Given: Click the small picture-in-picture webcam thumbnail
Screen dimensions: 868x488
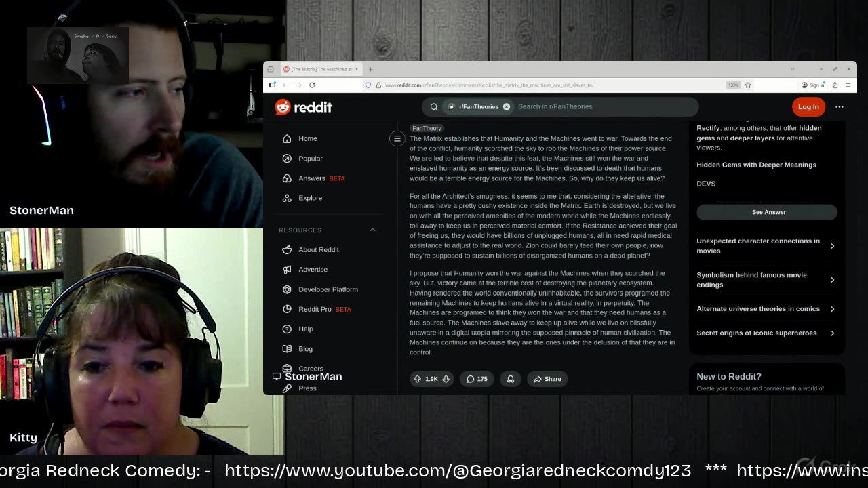Looking at the screenshot, I should coord(78,56).
